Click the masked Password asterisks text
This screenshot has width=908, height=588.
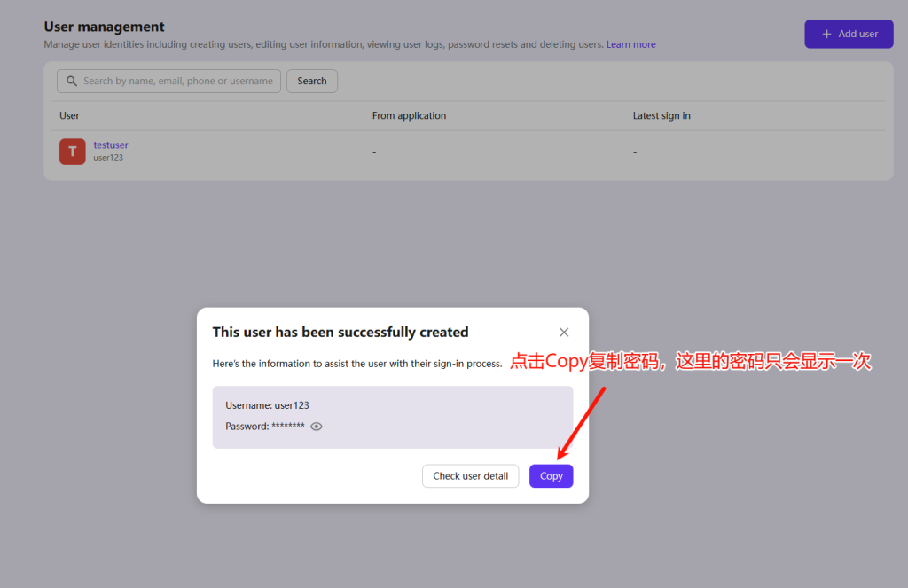[287, 427]
